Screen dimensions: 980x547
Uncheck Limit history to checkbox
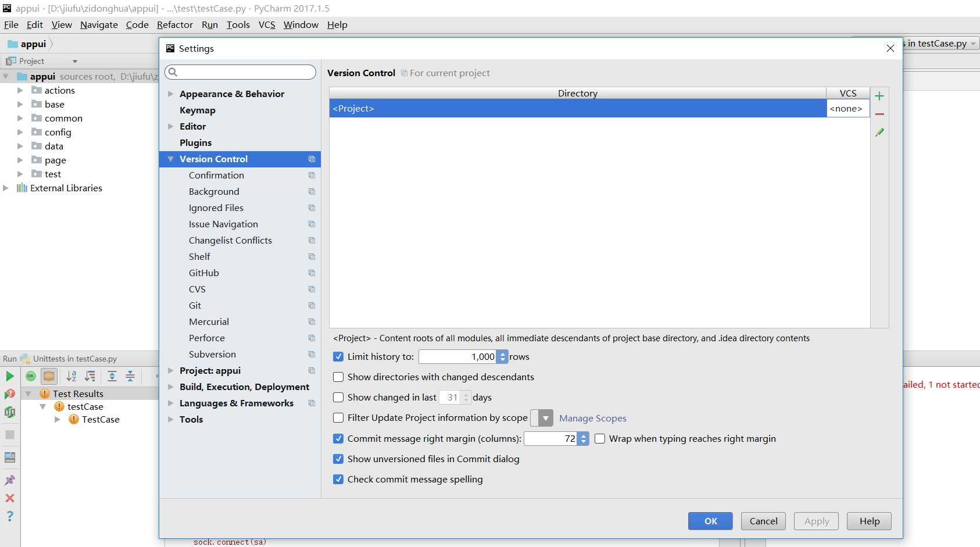click(338, 357)
